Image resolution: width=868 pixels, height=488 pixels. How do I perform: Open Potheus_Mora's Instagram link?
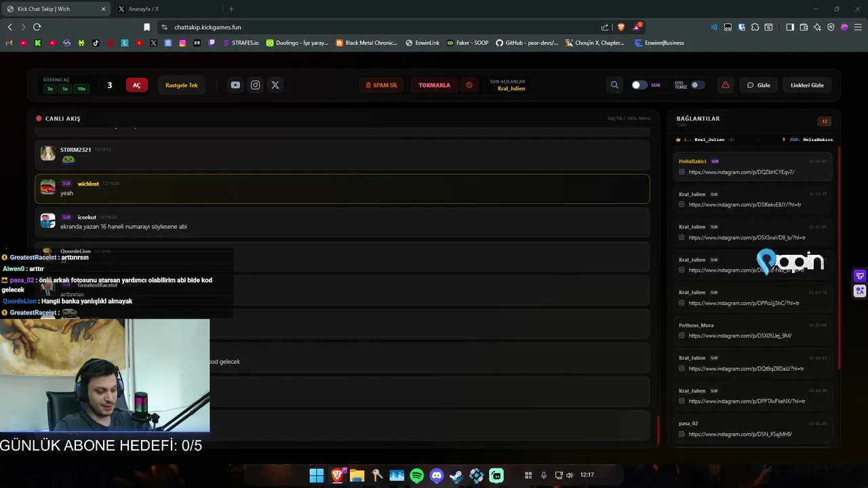tap(740, 335)
